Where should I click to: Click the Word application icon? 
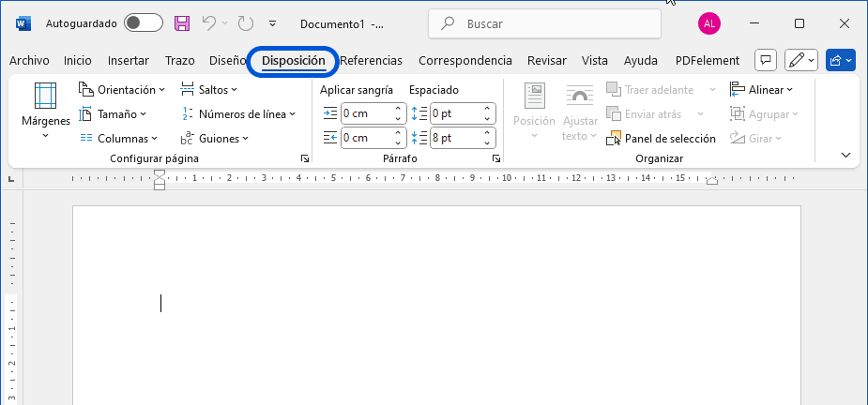point(23,23)
